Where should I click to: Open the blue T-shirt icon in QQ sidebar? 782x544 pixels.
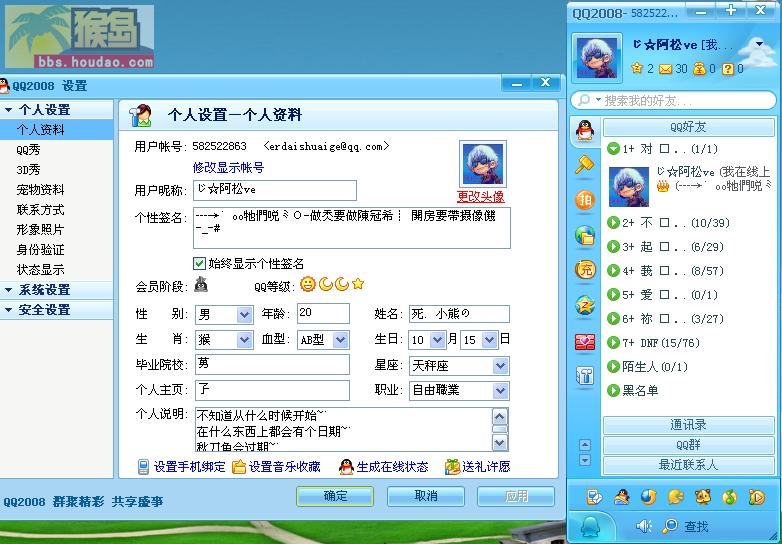click(585, 375)
